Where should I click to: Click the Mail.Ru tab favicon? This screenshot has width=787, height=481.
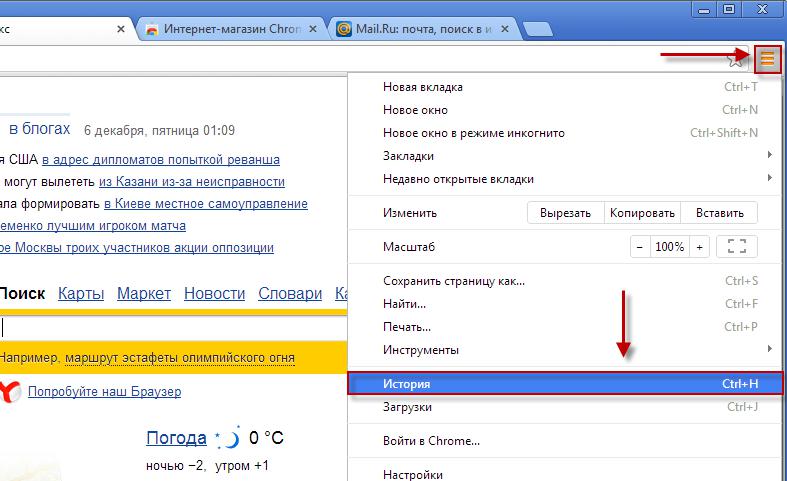[344, 29]
